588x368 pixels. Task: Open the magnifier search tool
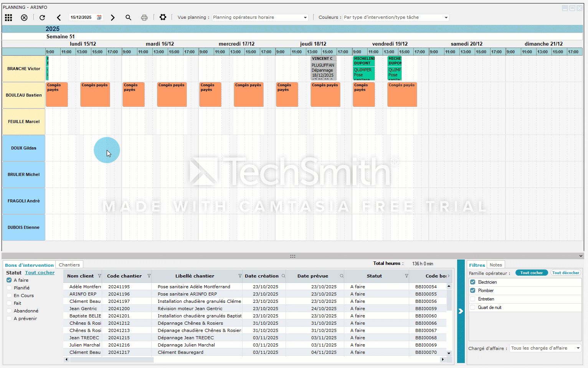coord(128,18)
